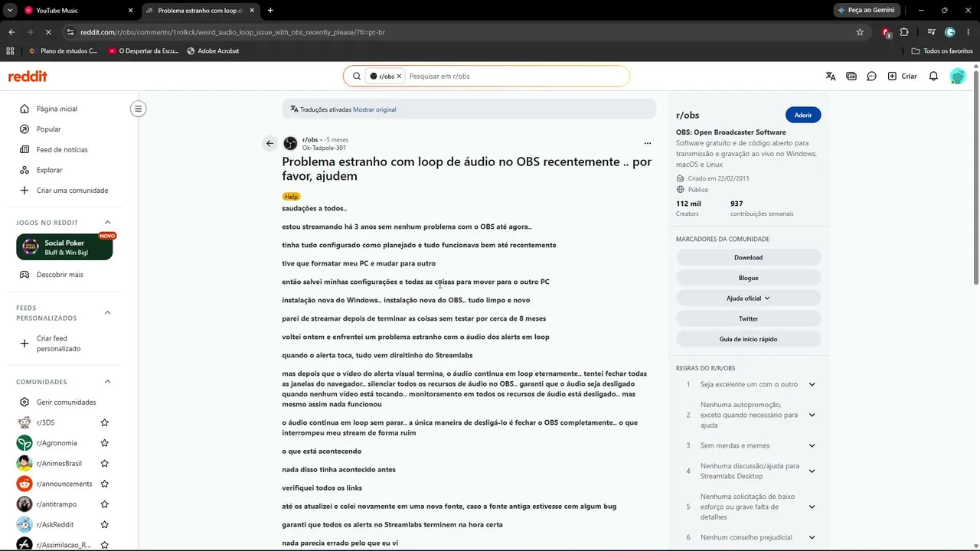
Task: Expand the Ajuda oficial dropdown
Action: [x=748, y=298]
